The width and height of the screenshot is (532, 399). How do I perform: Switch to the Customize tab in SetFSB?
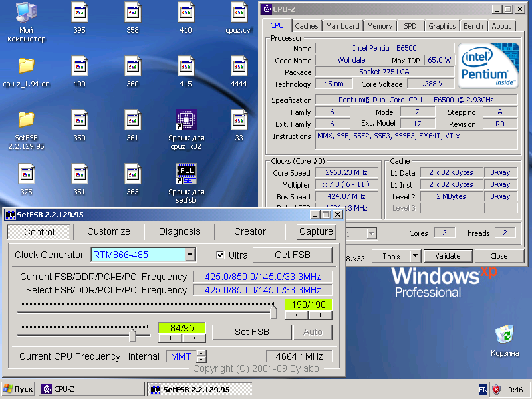pyautogui.click(x=108, y=231)
